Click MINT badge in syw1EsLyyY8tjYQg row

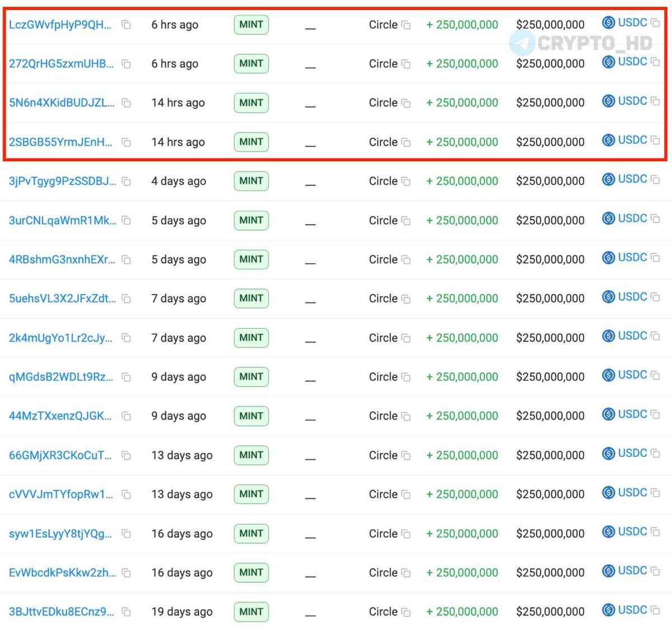(251, 534)
